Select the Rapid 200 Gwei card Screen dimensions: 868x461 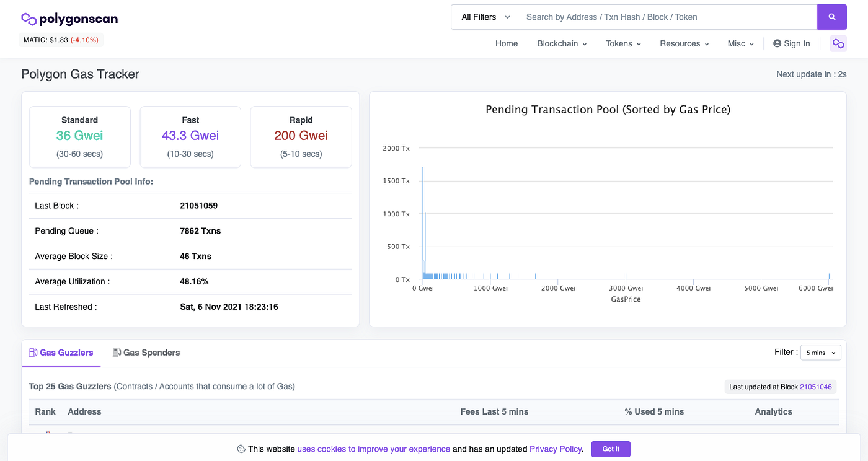[301, 137]
